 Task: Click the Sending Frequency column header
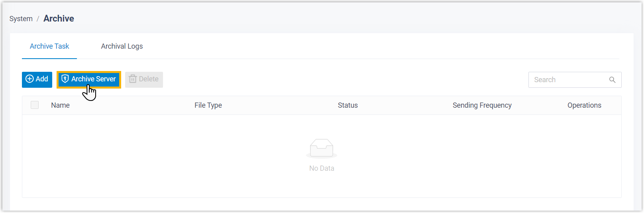pos(482,105)
